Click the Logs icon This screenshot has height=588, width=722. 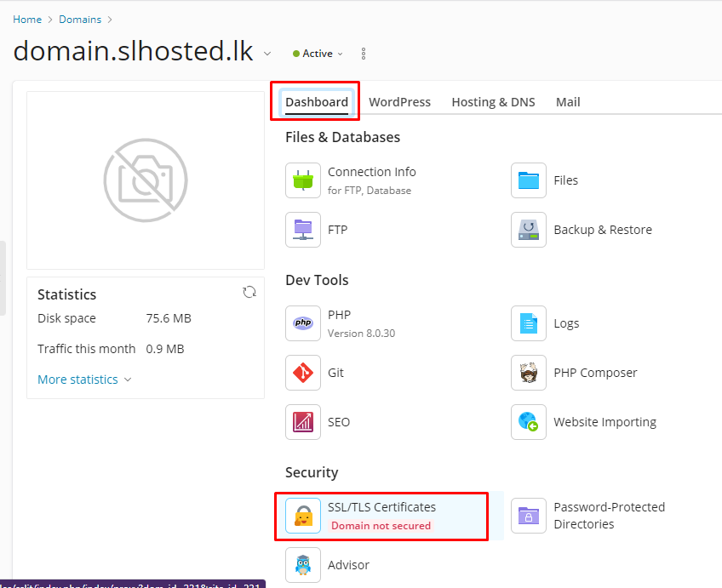click(529, 323)
